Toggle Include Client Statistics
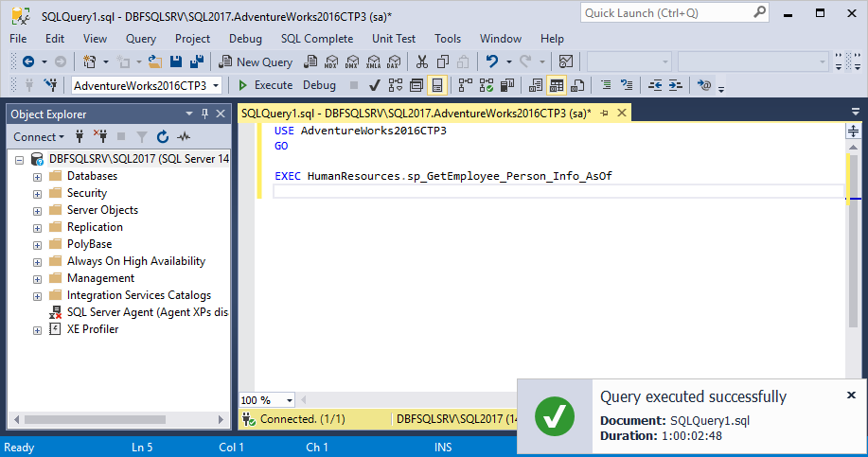This screenshot has width=868, height=457. click(507, 85)
